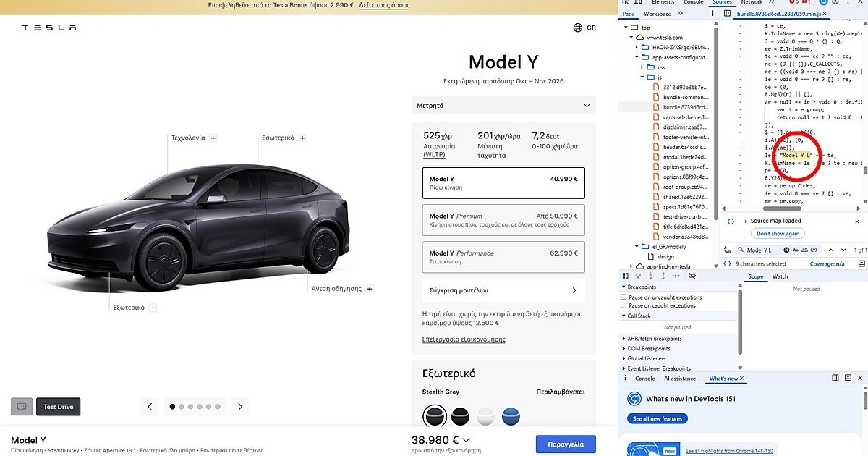This screenshot has height=456, width=868.
Task: Open Σύγκριση μοντέλων comparison
Action: 503,290
